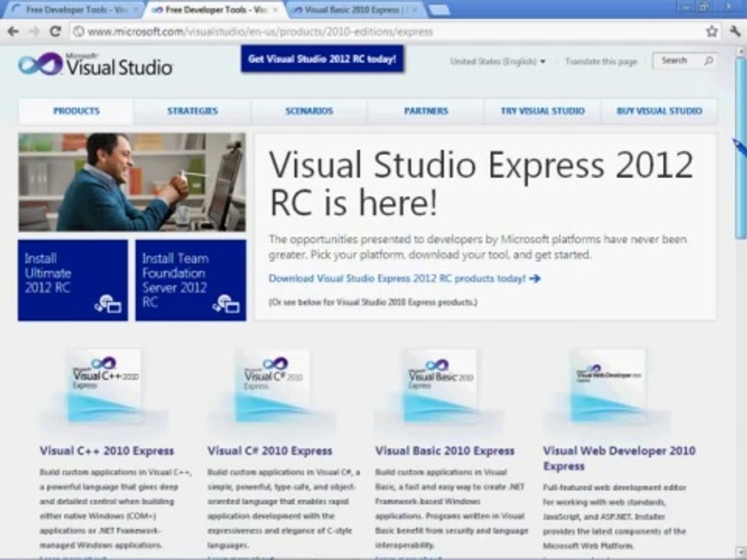Close the first Free Developer Tools tab

[135, 9]
